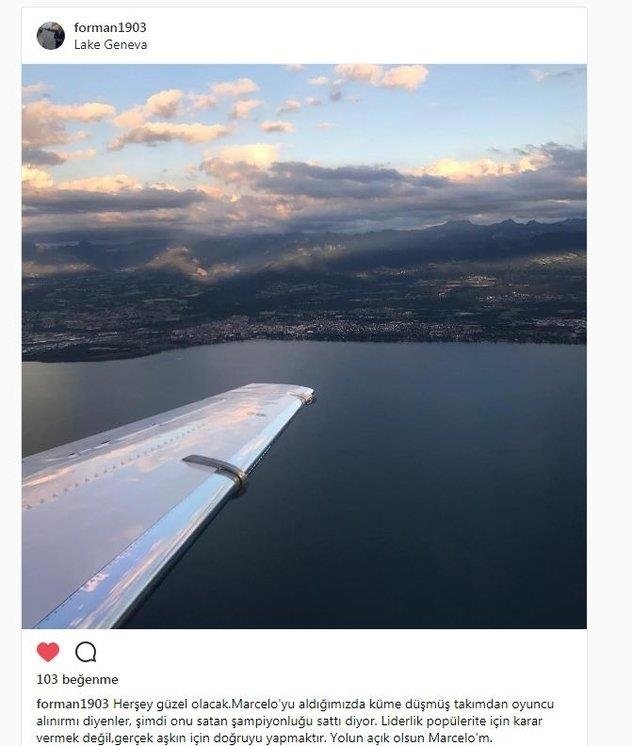Click the blue sky above the clouds
The width and height of the screenshot is (632, 746).
(x=476, y=109)
